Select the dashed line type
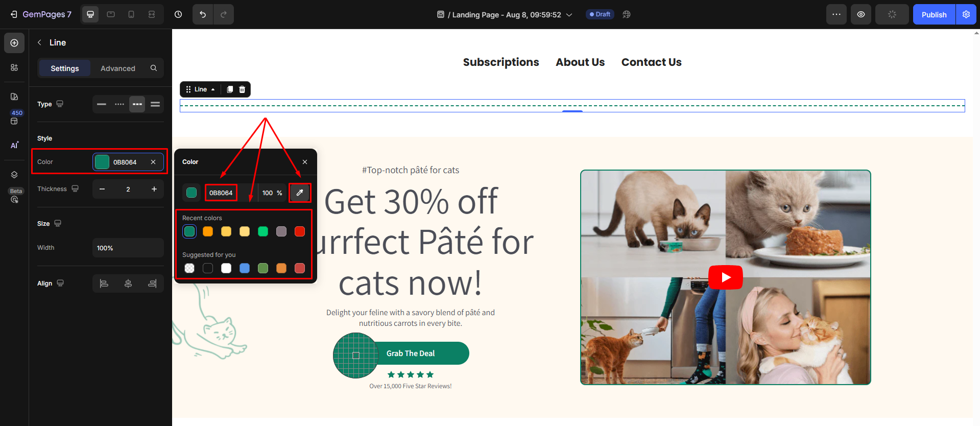 pos(137,104)
